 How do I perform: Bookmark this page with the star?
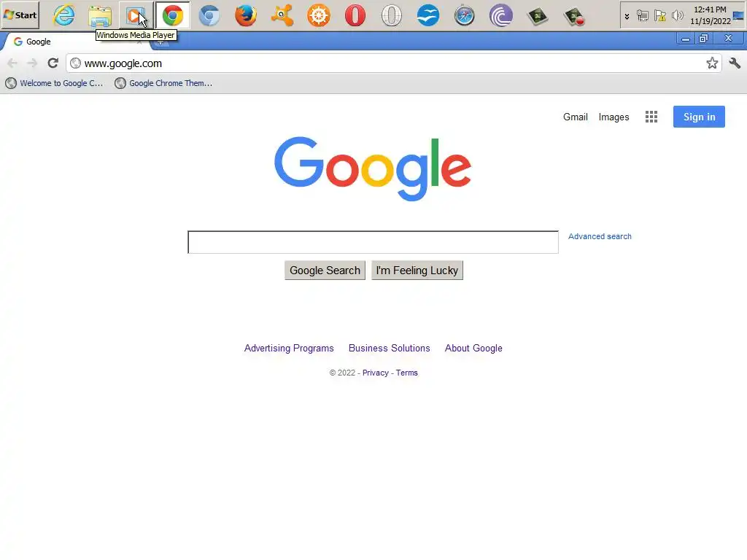712,63
